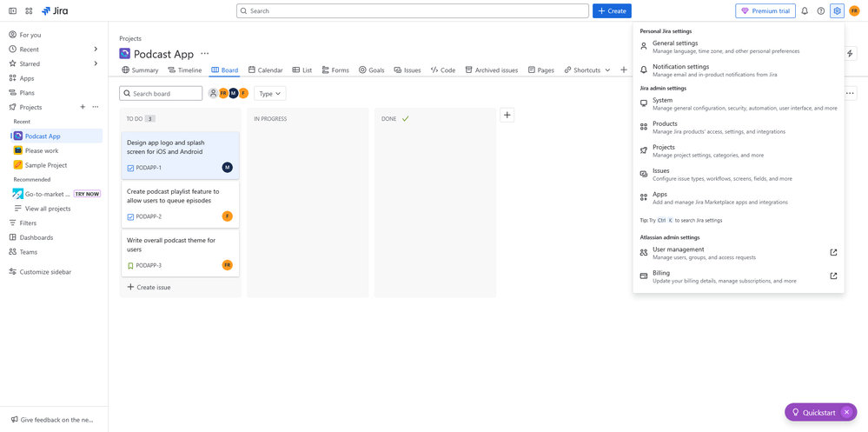Click the Podcast App project icon in sidebar
Screen dimensions: 868x432
click(x=18, y=136)
